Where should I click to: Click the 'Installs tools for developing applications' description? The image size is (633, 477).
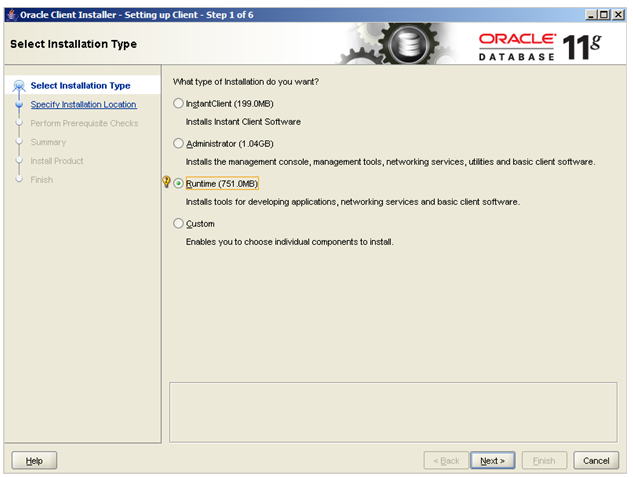(353, 202)
